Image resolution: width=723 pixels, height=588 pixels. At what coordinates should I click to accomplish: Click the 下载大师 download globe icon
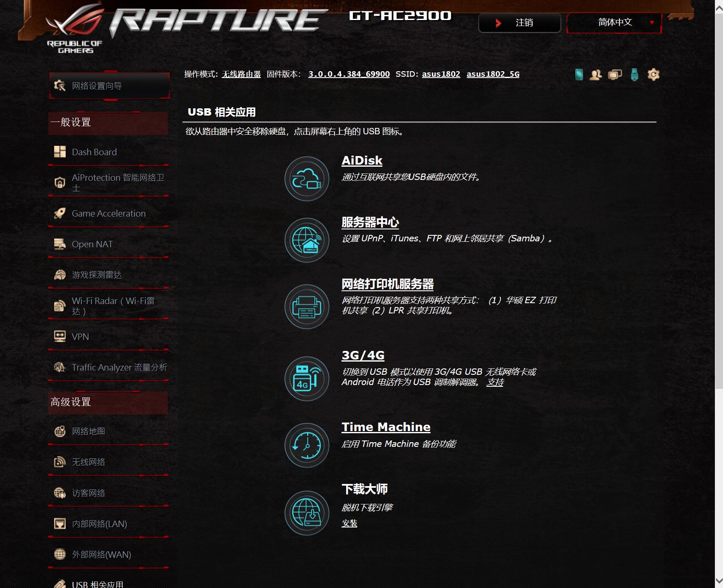coord(307,513)
